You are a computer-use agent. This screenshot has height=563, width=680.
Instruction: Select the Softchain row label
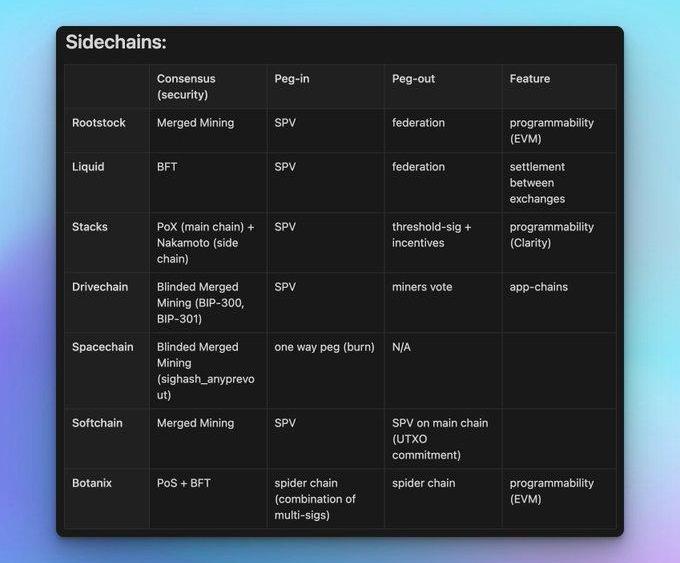pyautogui.click(x=97, y=423)
